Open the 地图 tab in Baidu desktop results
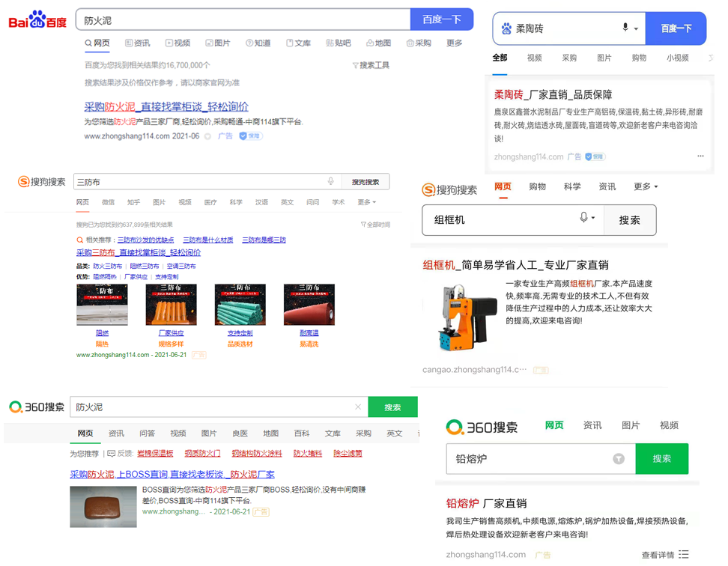The image size is (728, 566). 378,43
